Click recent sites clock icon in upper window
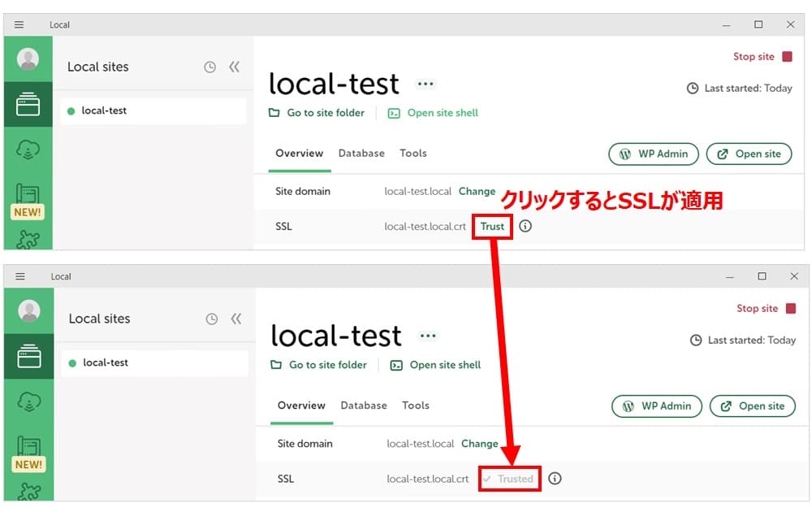Image resolution: width=812 pixels, height=512 pixels. 209,67
